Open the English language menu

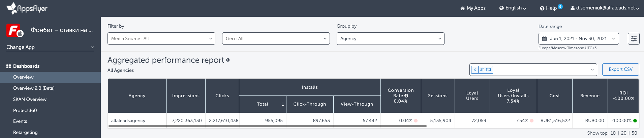tap(513, 8)
